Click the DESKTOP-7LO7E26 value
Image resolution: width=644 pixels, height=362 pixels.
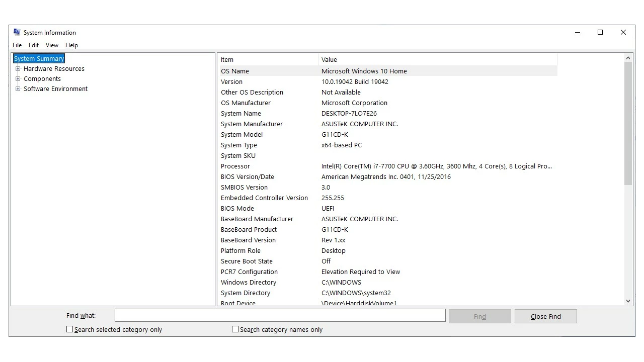click(x=349, y=113)
